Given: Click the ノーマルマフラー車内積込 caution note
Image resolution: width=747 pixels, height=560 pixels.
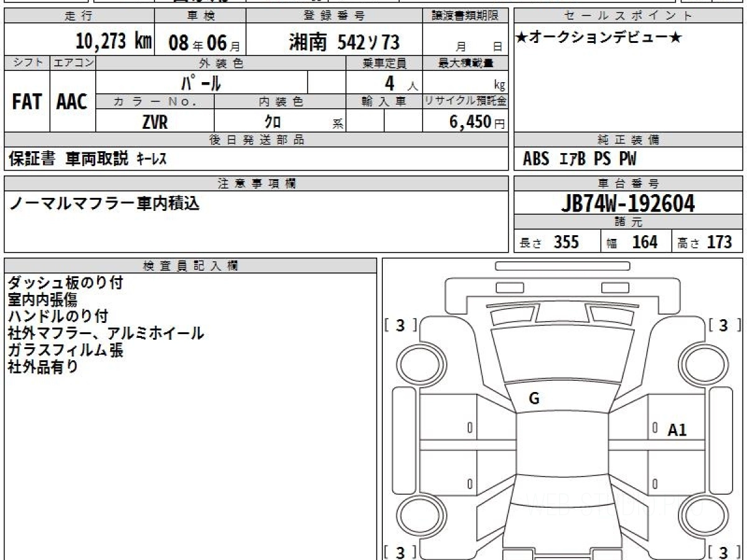Looking at the screenshot, I should point(105,203).
